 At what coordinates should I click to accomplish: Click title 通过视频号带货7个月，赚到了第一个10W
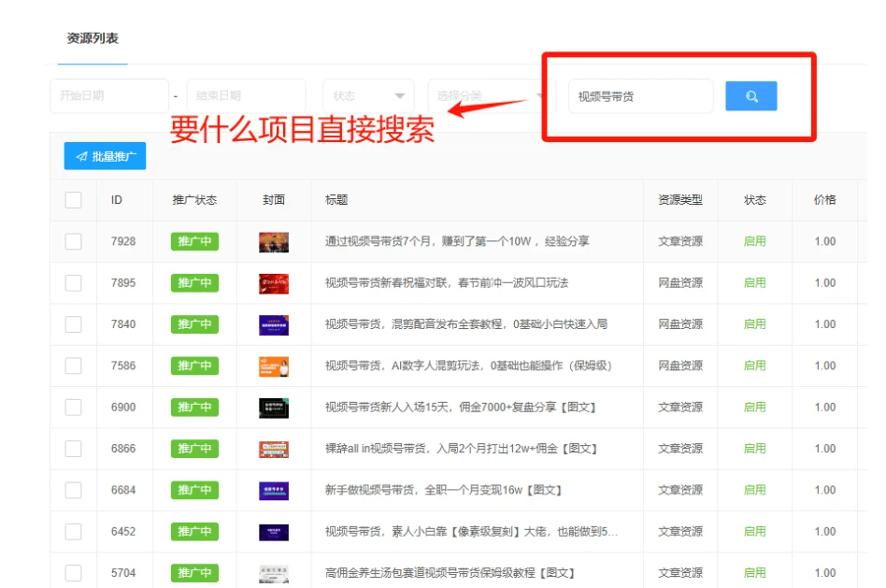(x=457, y=241)
